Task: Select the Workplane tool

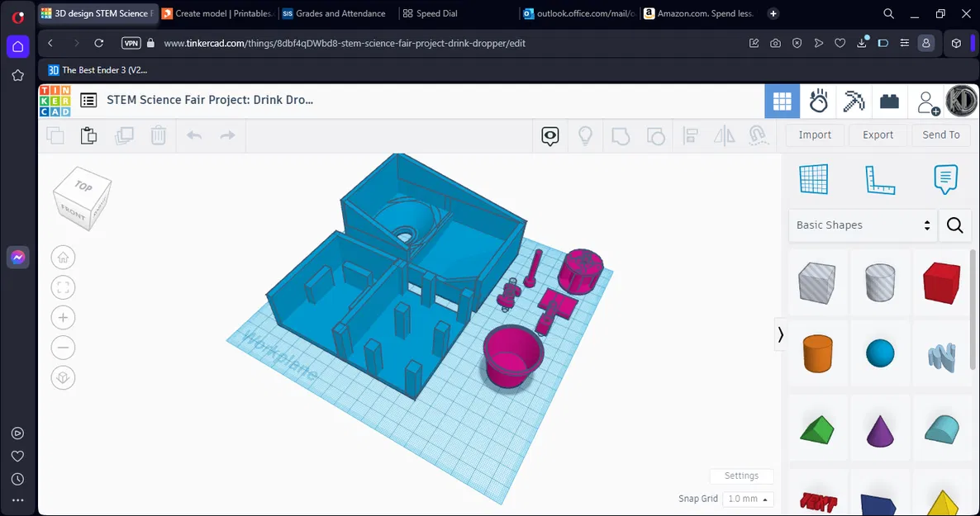Action: 814,179
